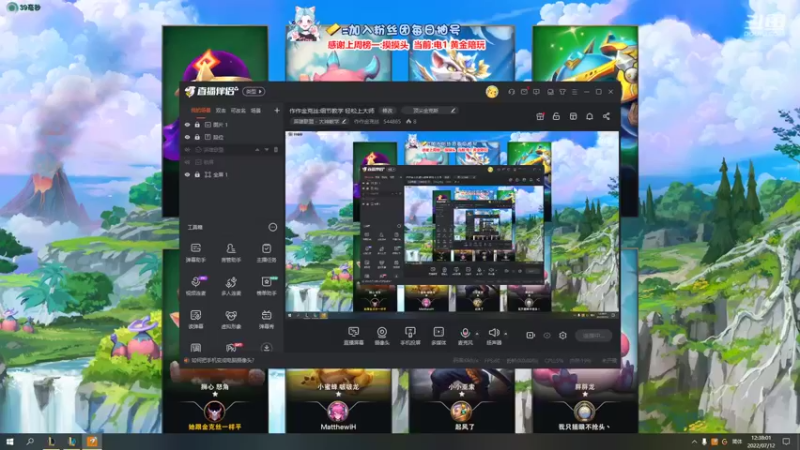Click the grayed start-stream button
The height and width of the screenshot is (450, 800).
pyautogui.click(x=593, y=335)
